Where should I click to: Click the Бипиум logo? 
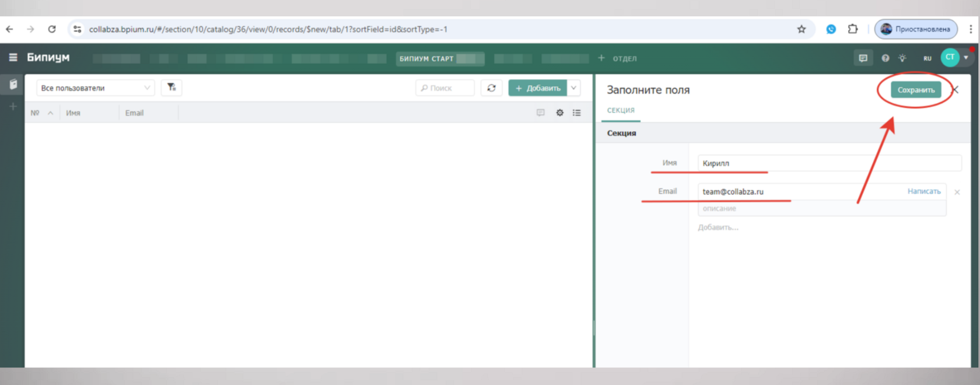tap(48, 57)
